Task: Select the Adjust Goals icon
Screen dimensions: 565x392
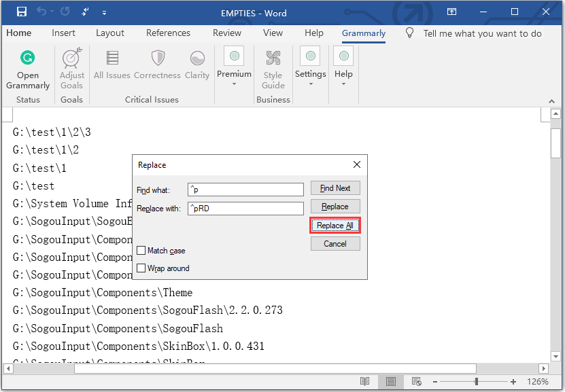Action: click(x=71, y=68)
